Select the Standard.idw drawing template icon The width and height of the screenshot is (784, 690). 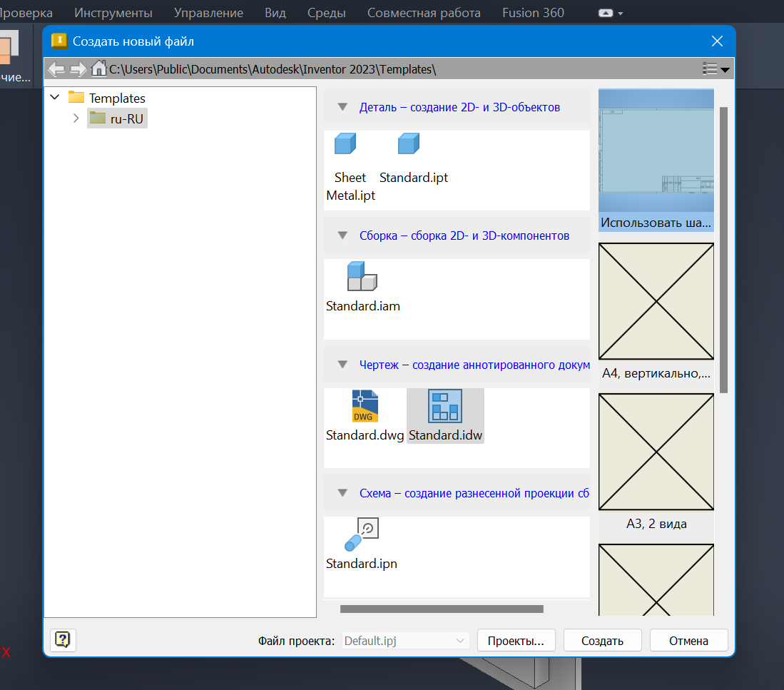click(x=445, y=406)
